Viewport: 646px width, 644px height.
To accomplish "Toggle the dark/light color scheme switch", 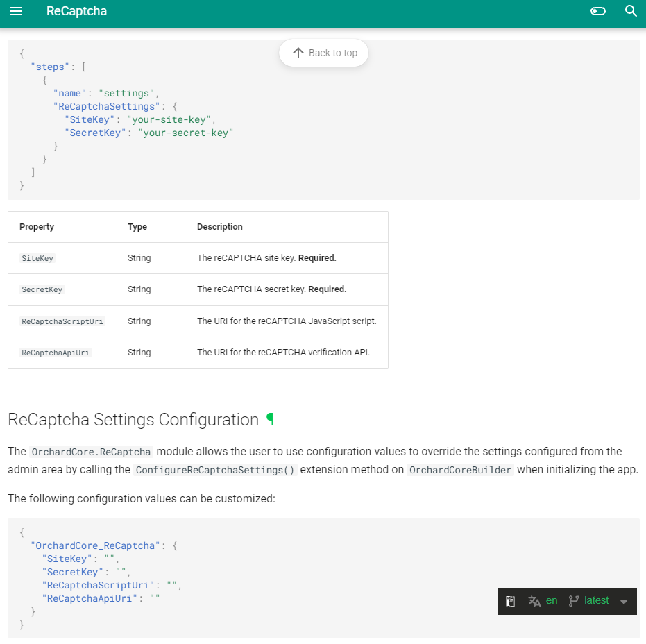I will click(598, 11).
